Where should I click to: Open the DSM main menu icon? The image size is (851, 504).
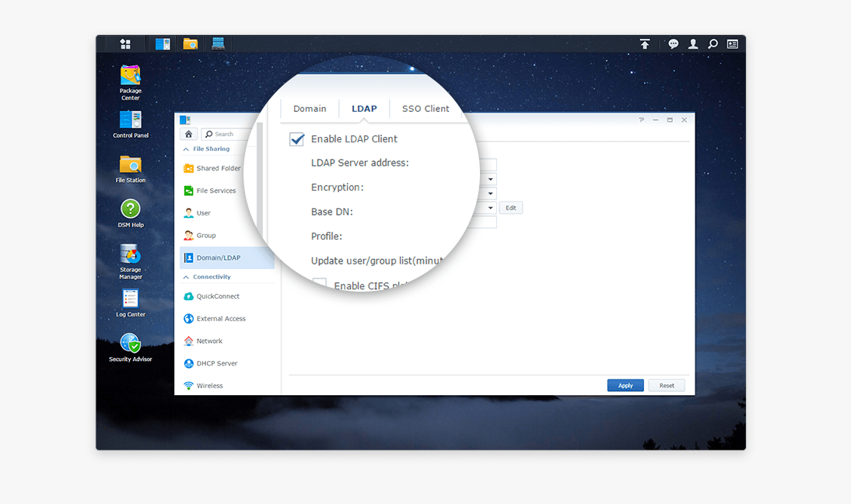125,44
